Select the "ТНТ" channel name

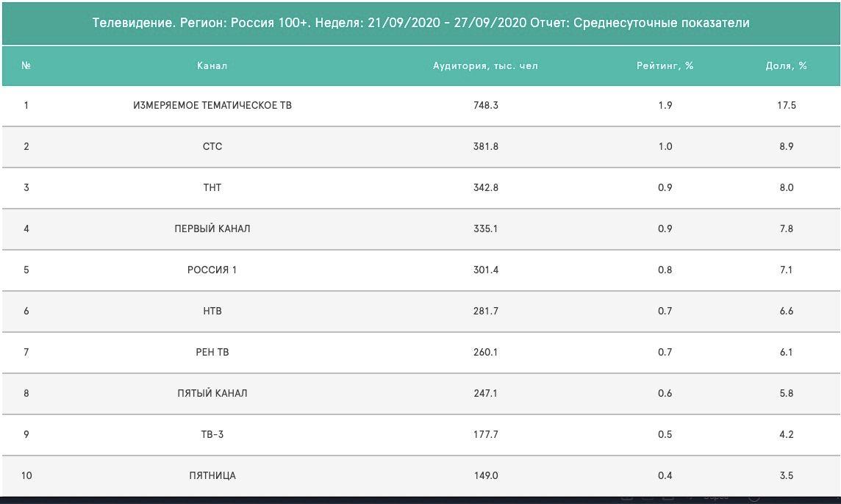pyautogui.click(x=212, y=187)
